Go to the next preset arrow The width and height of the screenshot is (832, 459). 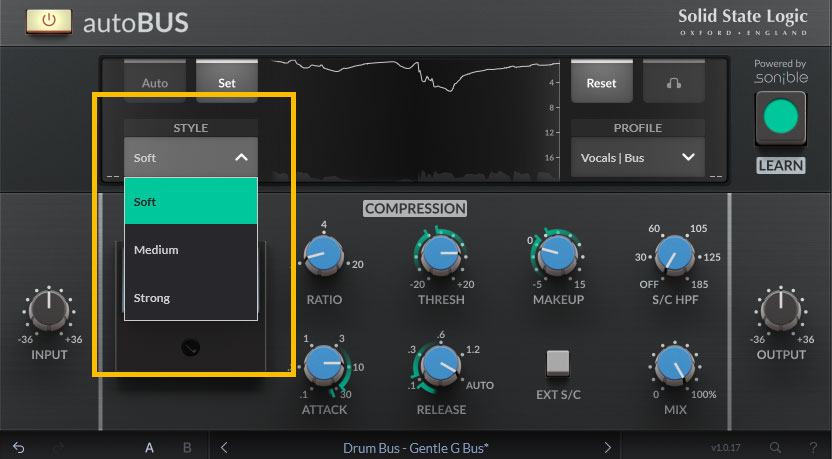[x=607, y=447]
